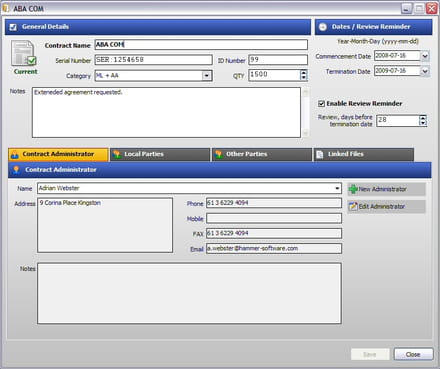Click the Phone field
Image resolution: width=440 pixels, height=369 pixels.
[x=274, y=203]
